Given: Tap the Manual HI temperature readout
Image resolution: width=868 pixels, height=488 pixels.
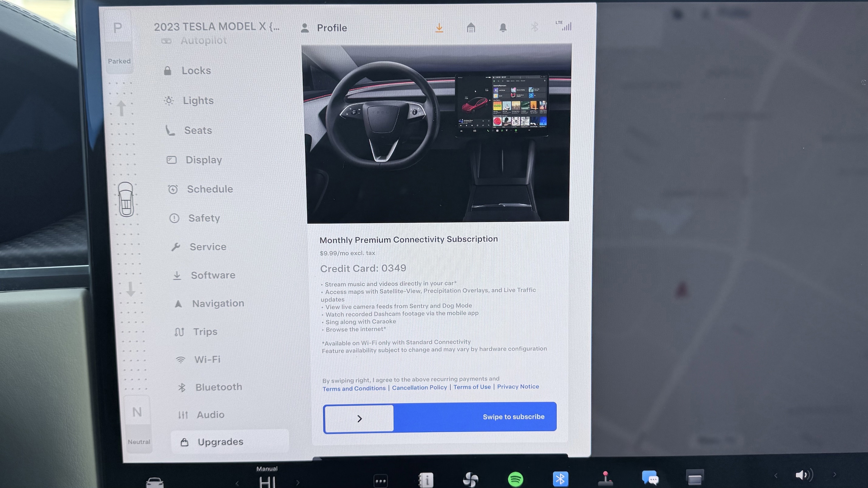Looking at the screenshot, I should point(267,478).
